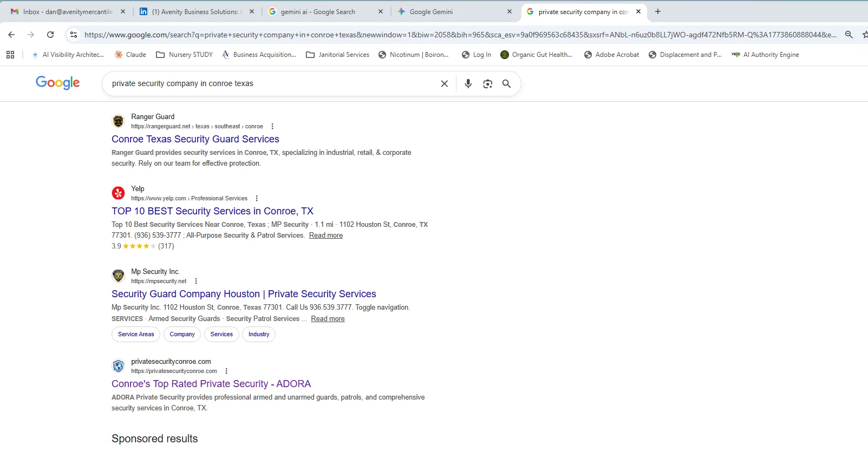The height and width of the screenshot is (451, 868).
Task: Click the rangerguard.net breadcrumb URL
Action: [x=197, y=126]
